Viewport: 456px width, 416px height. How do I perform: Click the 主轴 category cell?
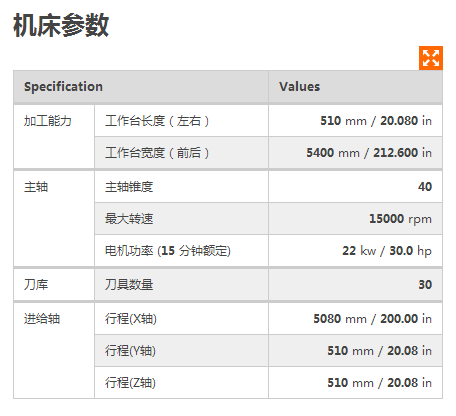54,219
